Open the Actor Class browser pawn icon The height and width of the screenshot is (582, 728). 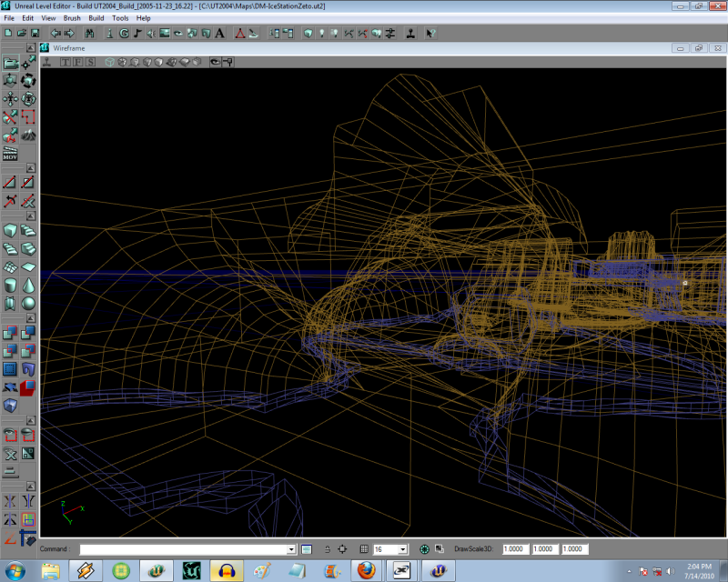(109, 34)
